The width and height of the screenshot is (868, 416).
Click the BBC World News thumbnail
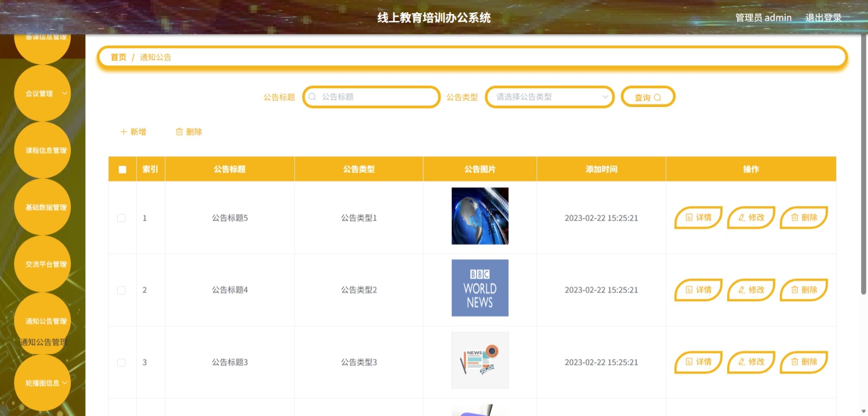(480, 288)
